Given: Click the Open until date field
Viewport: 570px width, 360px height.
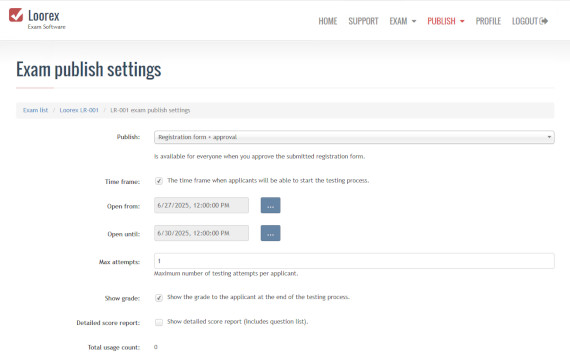Looking at the screenshot, I should tap(201, 233).
